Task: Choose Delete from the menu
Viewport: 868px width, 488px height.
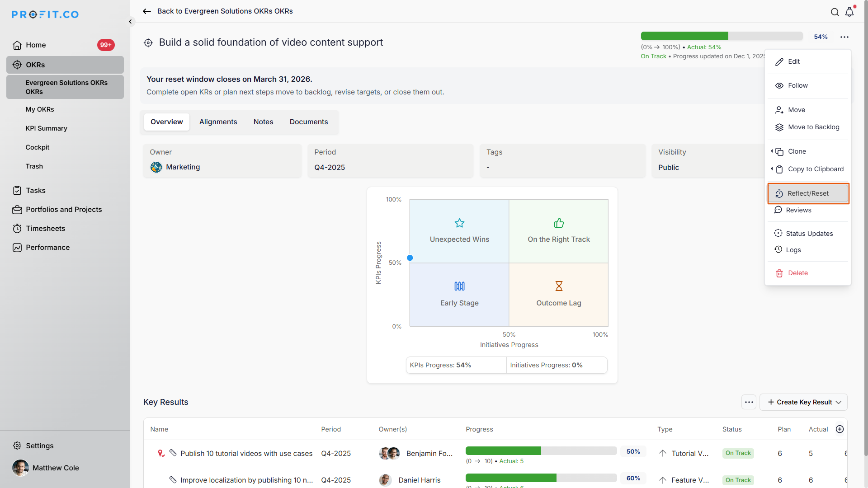Action: tap(797, 273)
